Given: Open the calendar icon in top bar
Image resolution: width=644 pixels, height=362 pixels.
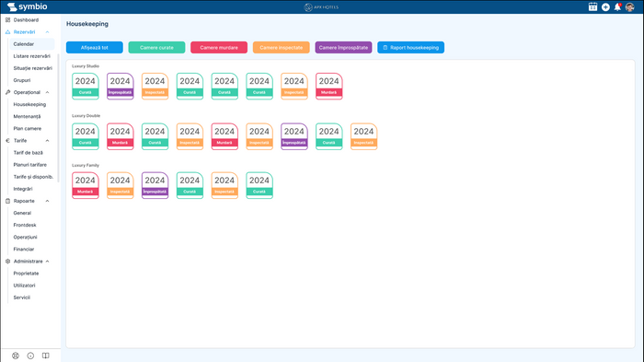Looking at the screenshot, I should tap(592, 7).
